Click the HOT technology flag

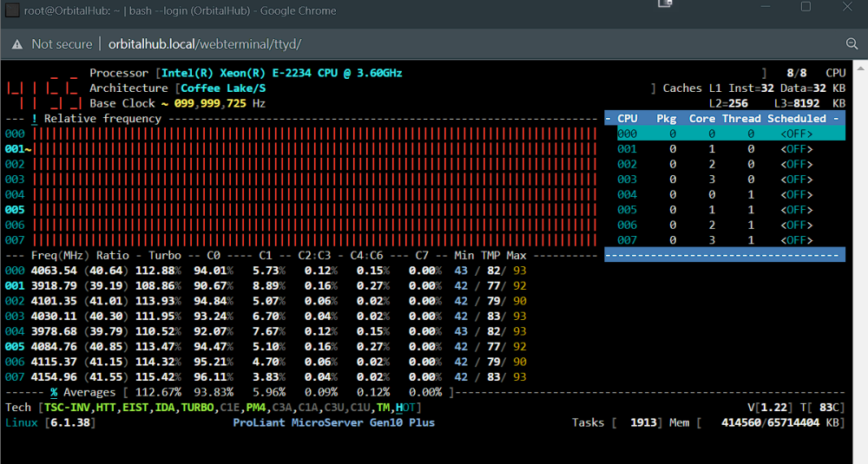pyautogui.click(x=405, y=408)
